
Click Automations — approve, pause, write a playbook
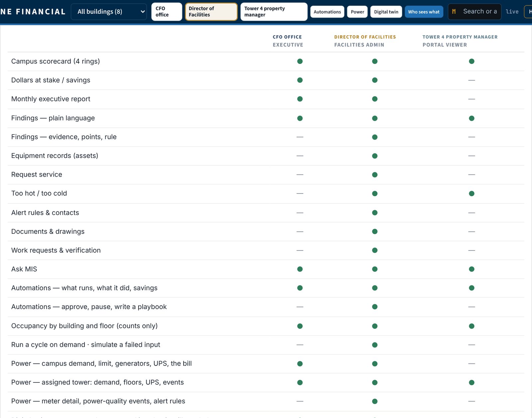coord(89,307)
